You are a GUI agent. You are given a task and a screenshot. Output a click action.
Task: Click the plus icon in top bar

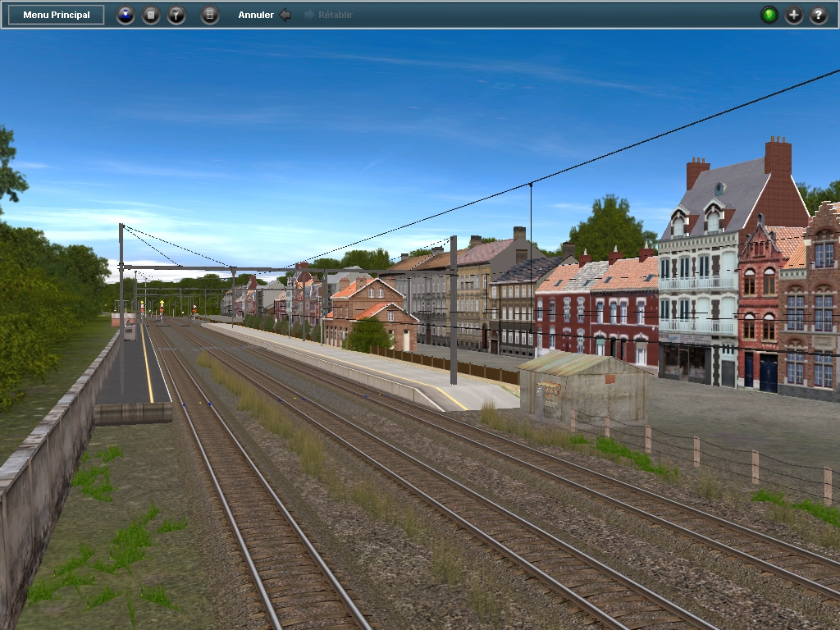[794, 15]
